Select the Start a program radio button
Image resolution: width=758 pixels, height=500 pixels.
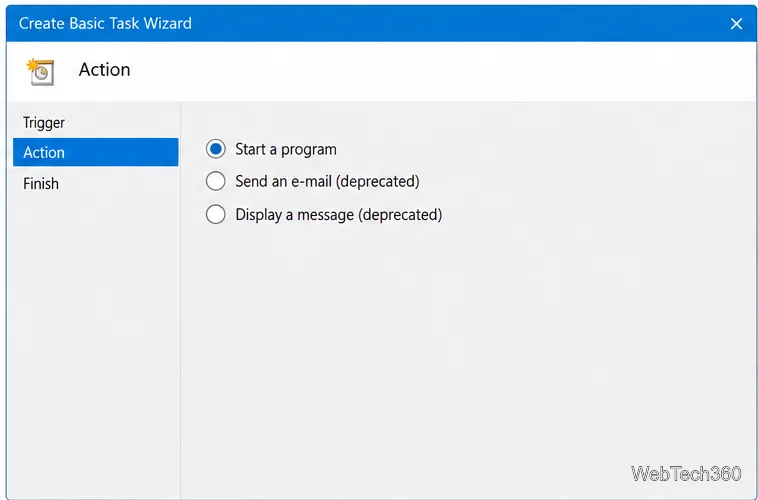coord(216,149)
